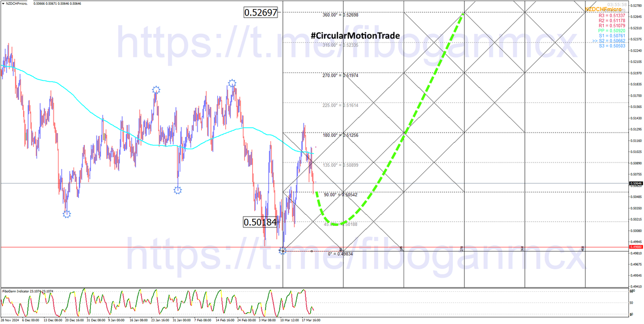Click the 28 Nov 2024 date label
644x324 pixels.
coord(11,320)
